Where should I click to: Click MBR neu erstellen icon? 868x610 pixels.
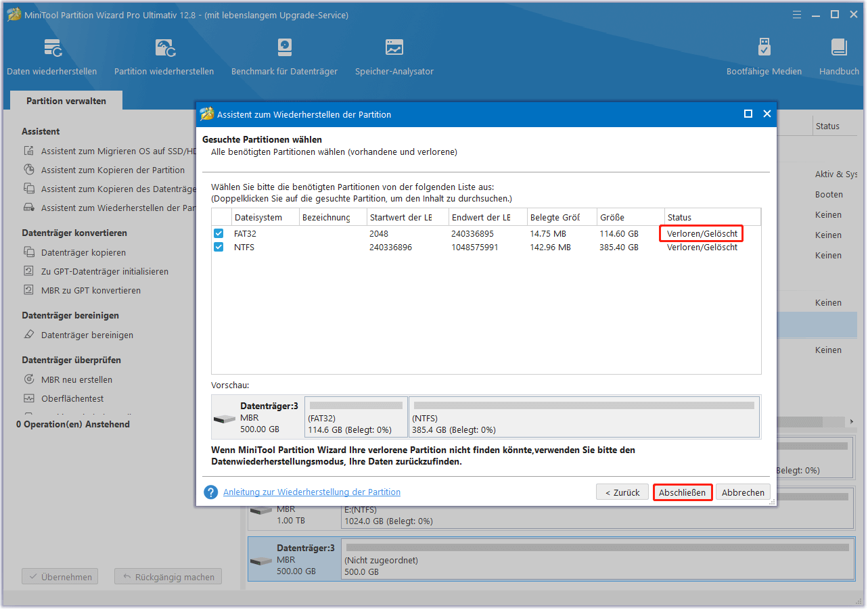pyautogui.click(x=29, y=380)
